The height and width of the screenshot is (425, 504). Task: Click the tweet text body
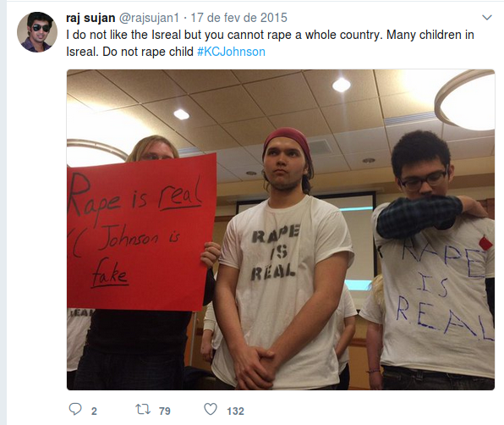point(270,43)
